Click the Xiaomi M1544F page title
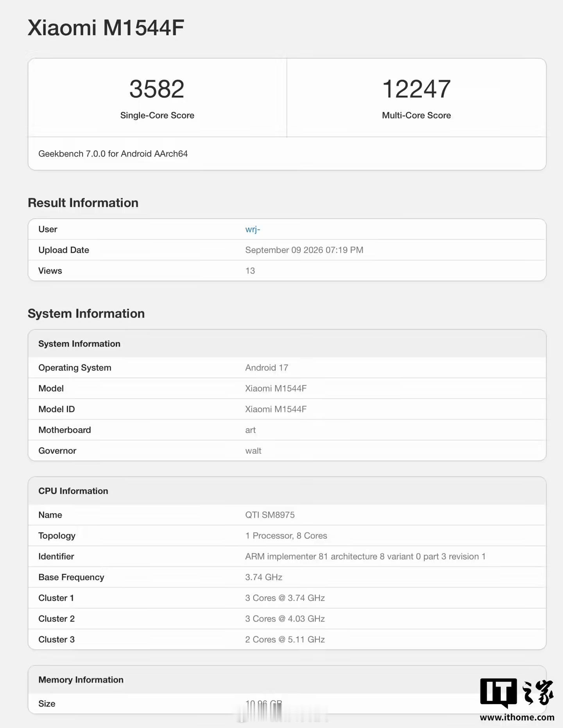563x728 pixels. point(106,28)
